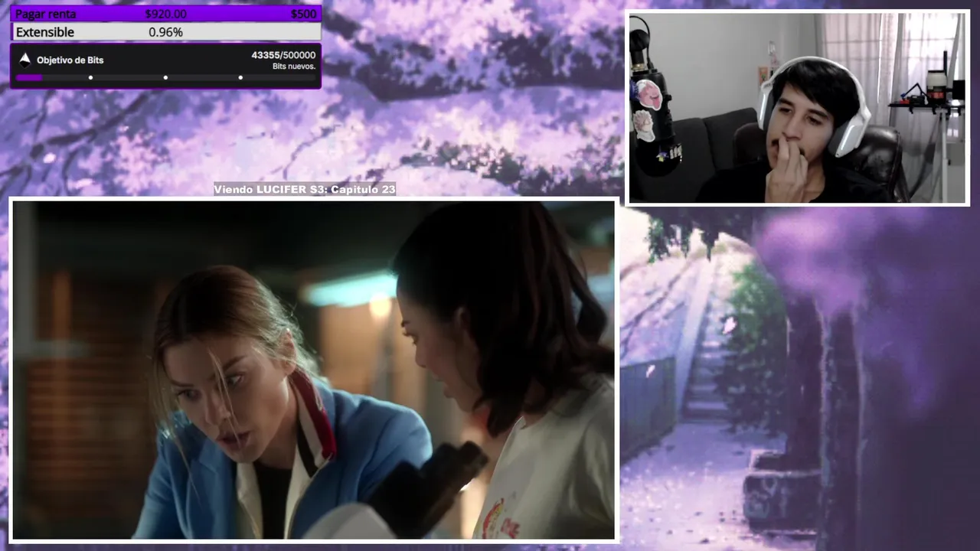Viewport: 980px width, 551px height.
Task: Click the 'Viendo LUCIFER S3: Capitulo 23' caption
Action: pyautogui.click(x=305, y=189)
